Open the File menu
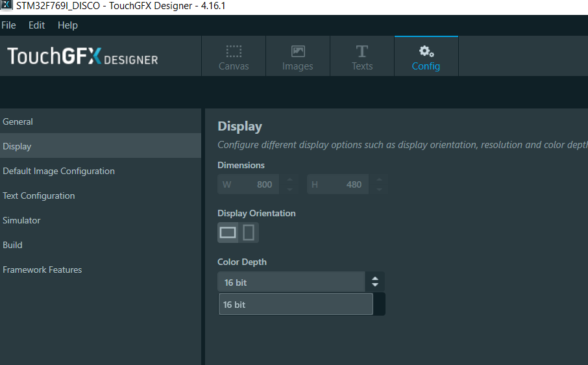The width and height of the screenshot is (588, 365). (x=8, y=25)
